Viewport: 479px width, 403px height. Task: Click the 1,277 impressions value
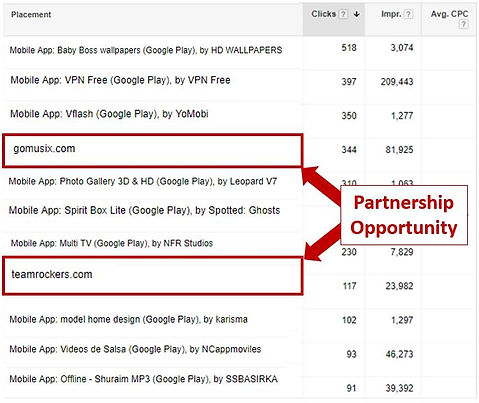tap(402, 116)
